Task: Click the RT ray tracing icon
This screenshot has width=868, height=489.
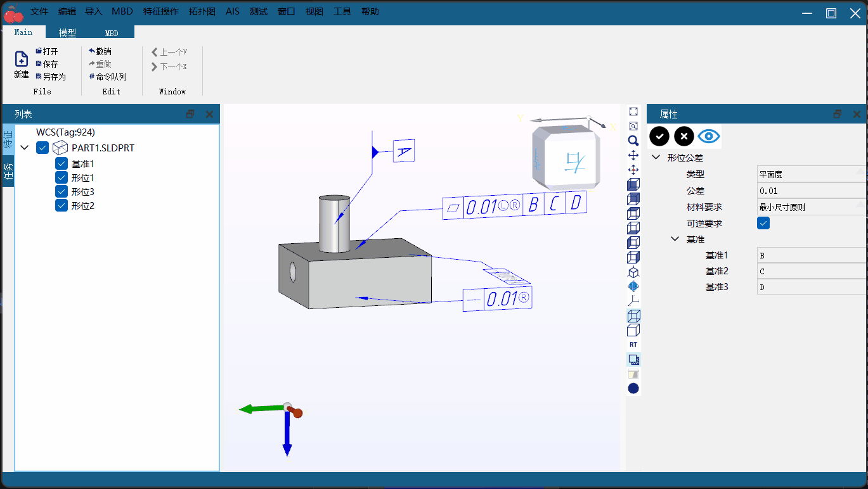Action: 633,345
